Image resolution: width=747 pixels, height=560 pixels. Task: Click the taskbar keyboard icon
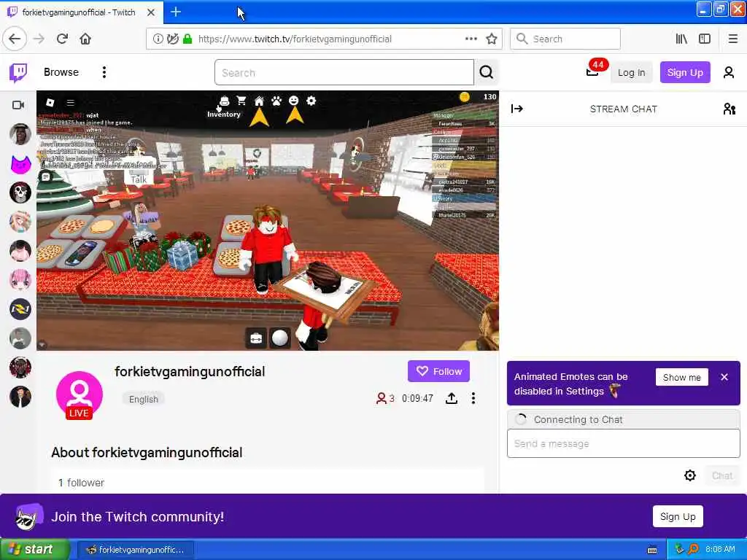pos(652,550)
